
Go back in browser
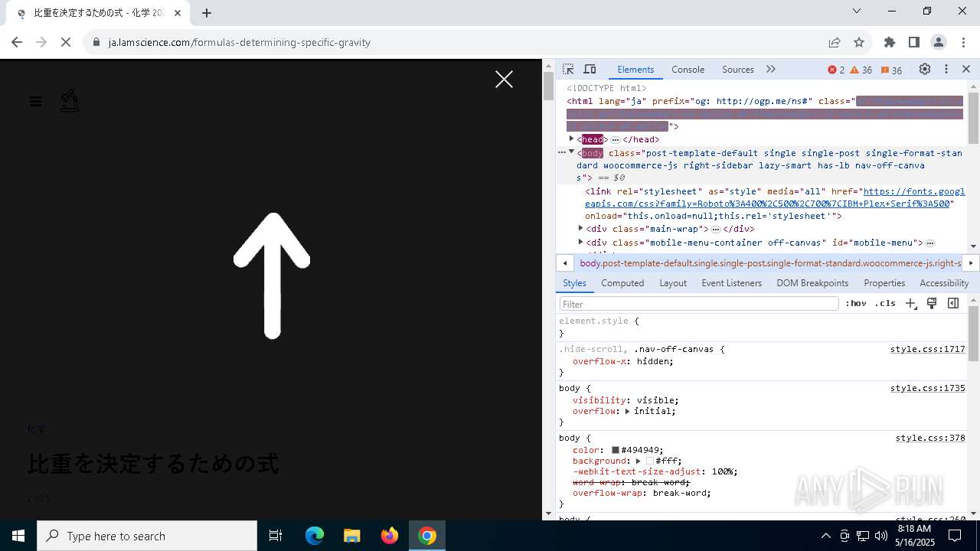17,42
